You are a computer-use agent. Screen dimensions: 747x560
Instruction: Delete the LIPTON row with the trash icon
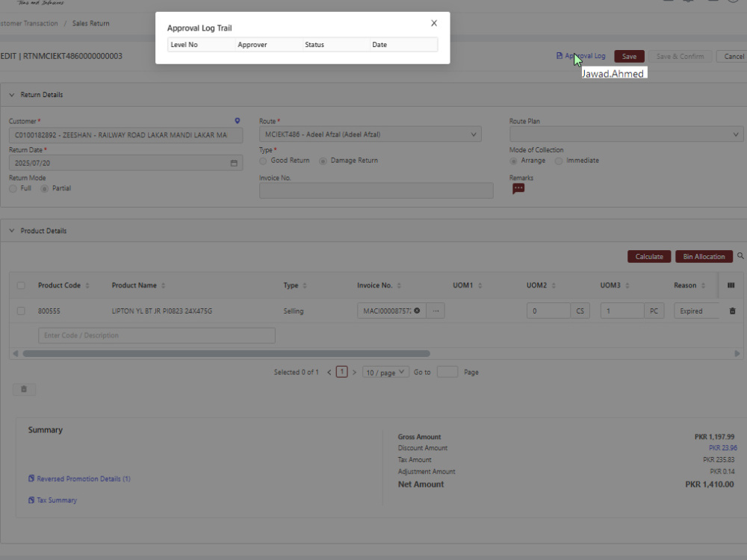732,311
